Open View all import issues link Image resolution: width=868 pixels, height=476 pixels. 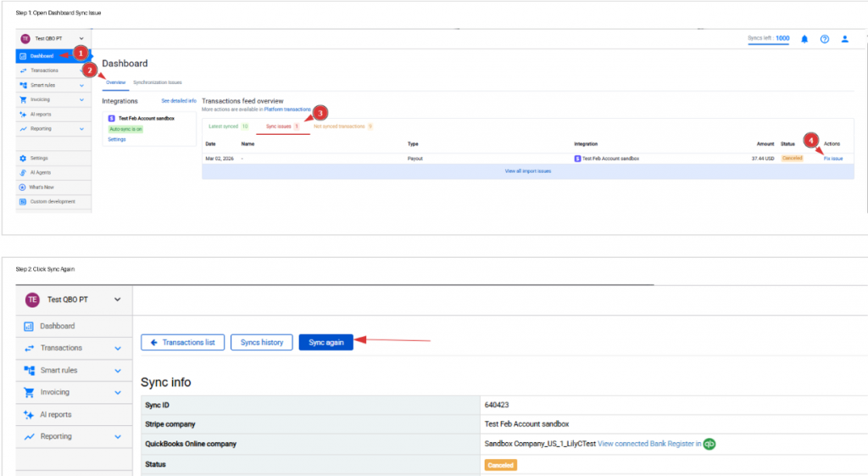527,171
